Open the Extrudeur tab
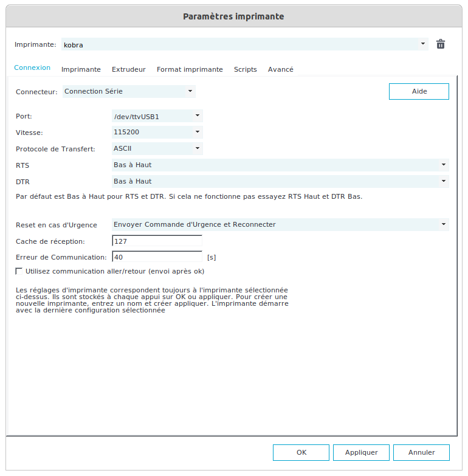 tap(129, 69)
